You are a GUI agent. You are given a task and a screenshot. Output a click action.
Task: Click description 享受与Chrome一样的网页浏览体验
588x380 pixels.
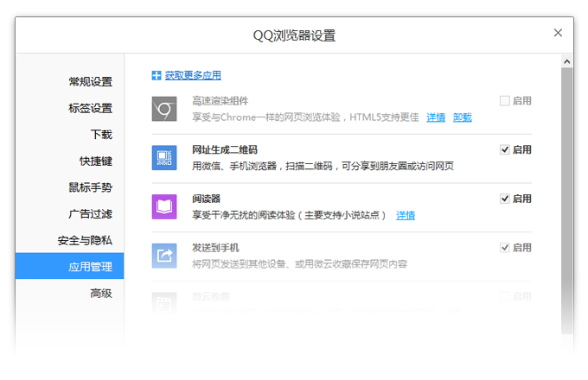point(305,117)
